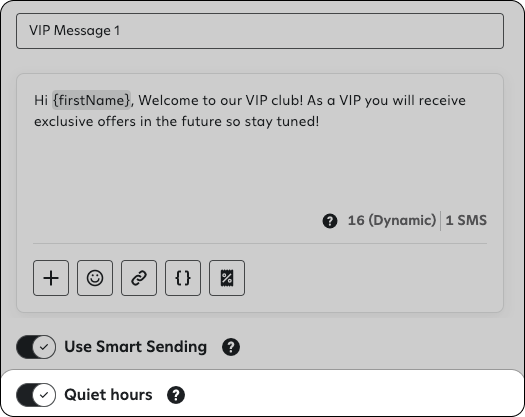The height and width of the screenshot is (417, 525).
Task: Add a discount code with the coupon icon
Action: coord(227,278)
